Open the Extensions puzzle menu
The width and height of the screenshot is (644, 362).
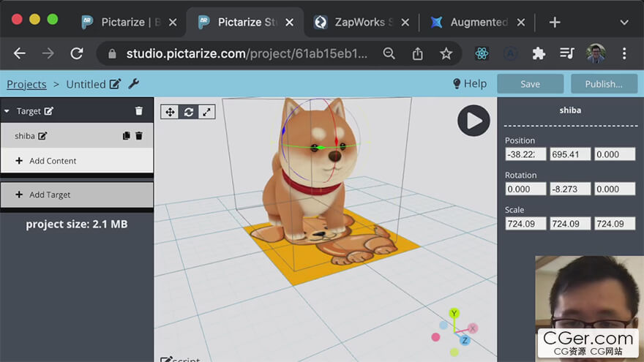click(539, 53)
